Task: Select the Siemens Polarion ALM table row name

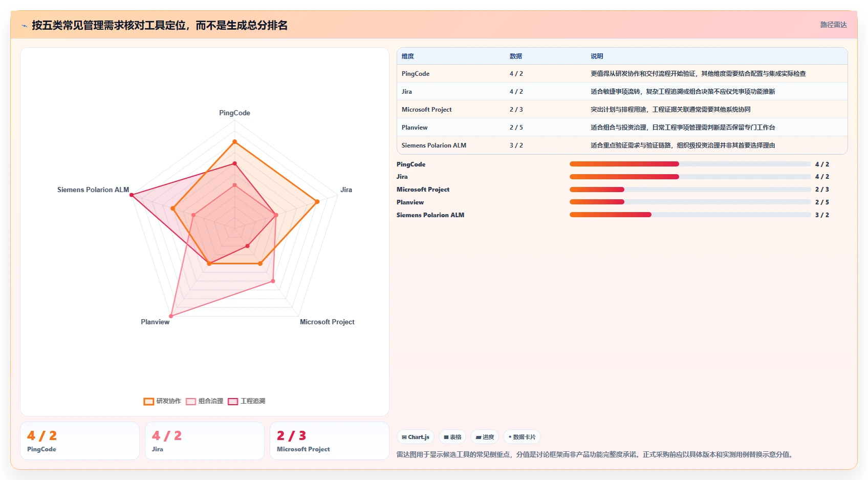Action: [x=434, y=145]
